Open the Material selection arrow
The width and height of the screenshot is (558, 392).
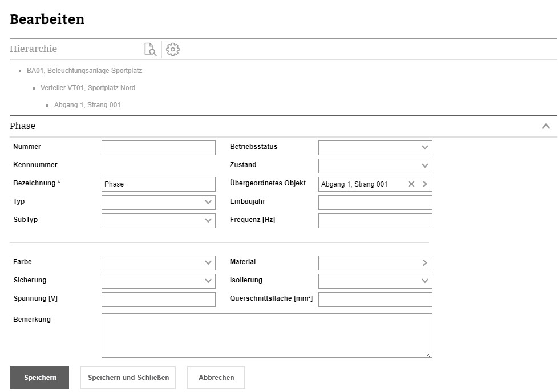424,262
